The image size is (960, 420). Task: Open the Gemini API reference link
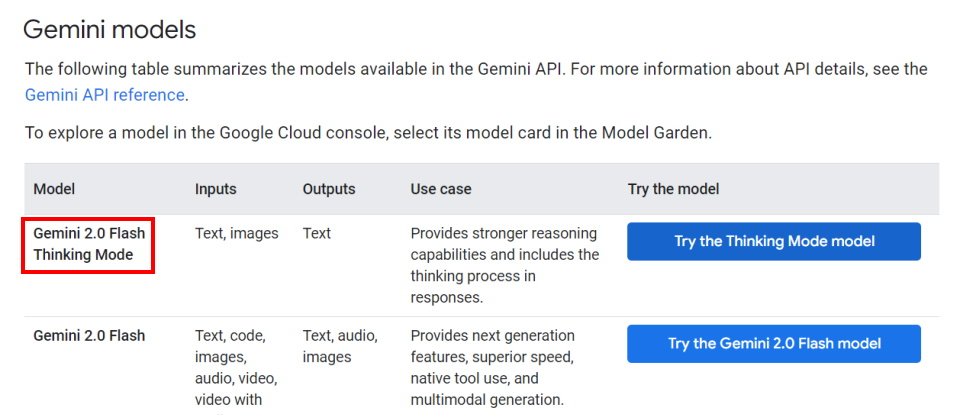105,95
